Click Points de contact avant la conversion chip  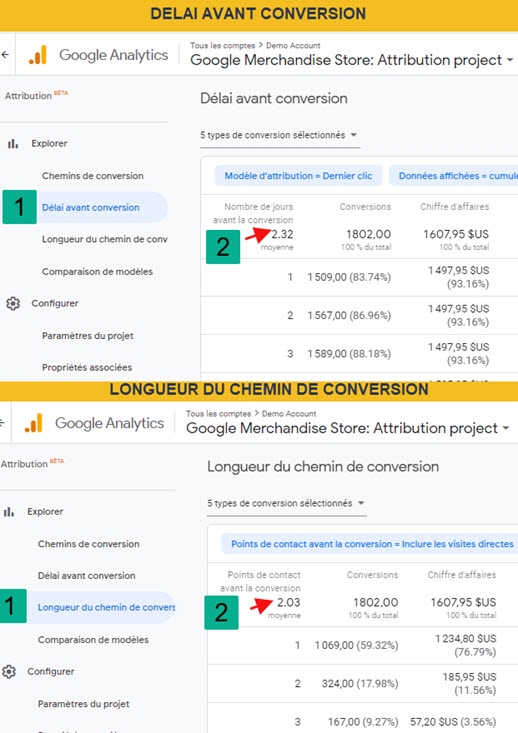click(369, 544)
